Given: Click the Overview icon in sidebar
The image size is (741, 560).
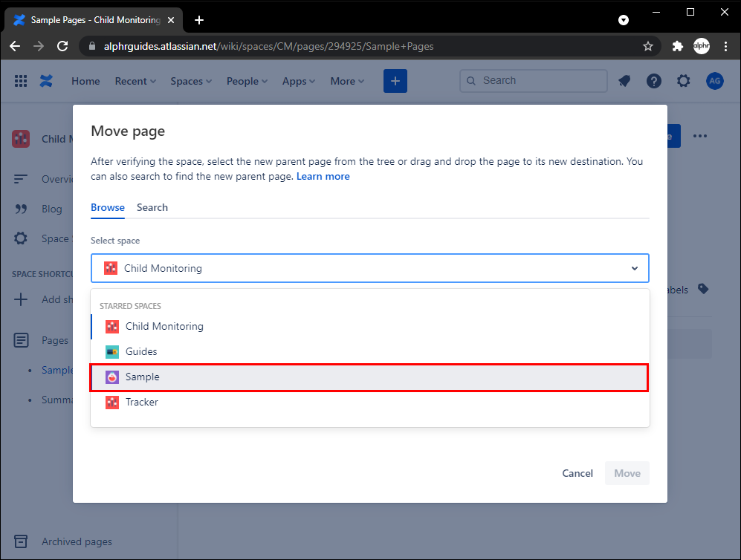Looking at the screenshot, I should click(x=21, y=179).
